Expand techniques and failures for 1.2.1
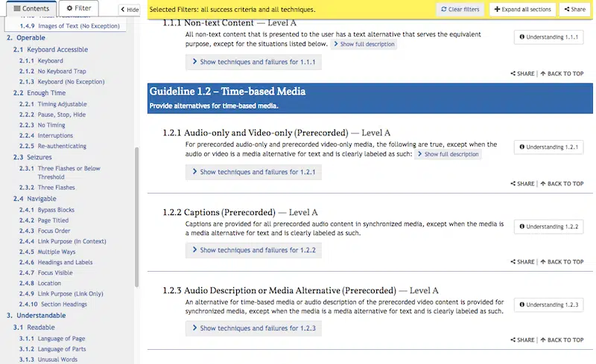This screenshot has height=364, width=596. (253, 172)
